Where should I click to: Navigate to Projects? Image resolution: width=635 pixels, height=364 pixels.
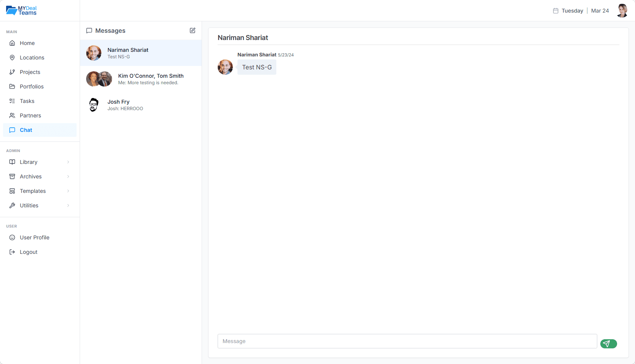[40, 72]
